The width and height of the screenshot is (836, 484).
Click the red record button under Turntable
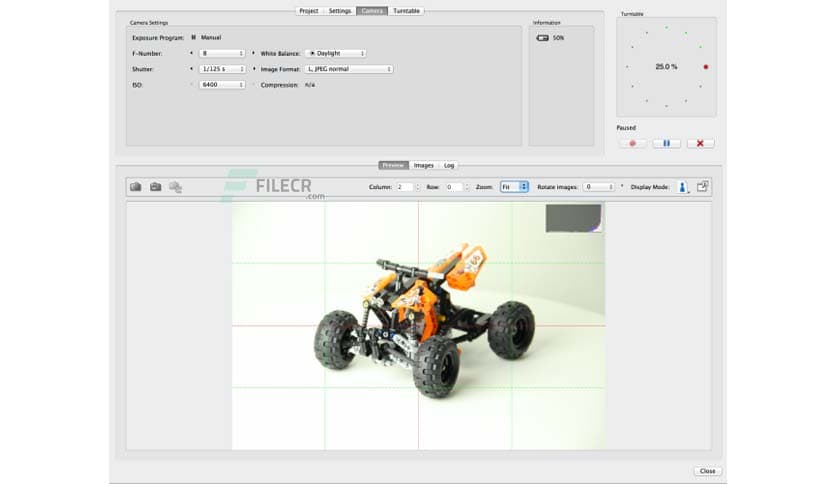[x=632, y=143]
